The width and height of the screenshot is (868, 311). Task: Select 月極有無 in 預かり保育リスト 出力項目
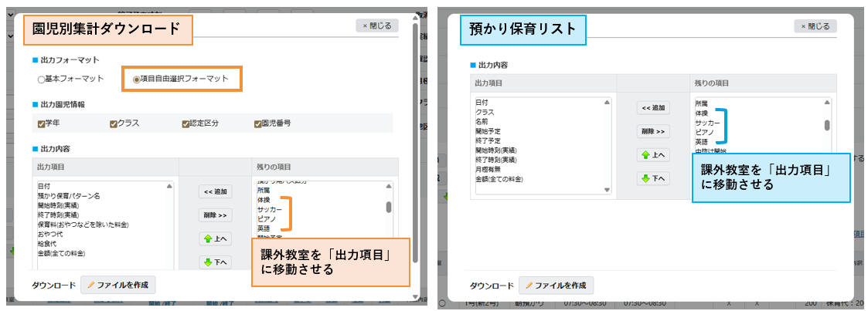(x=488, y=169)
